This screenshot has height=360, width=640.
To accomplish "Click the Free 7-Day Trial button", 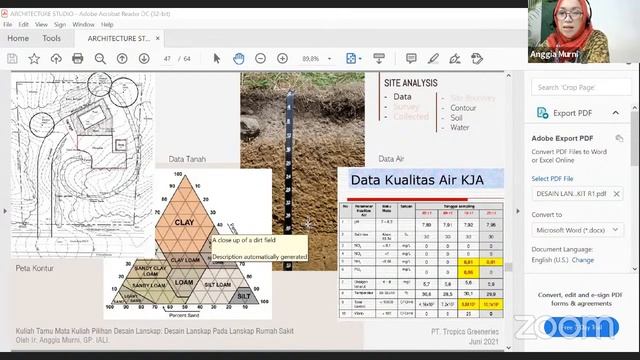I will click(581, 327).
